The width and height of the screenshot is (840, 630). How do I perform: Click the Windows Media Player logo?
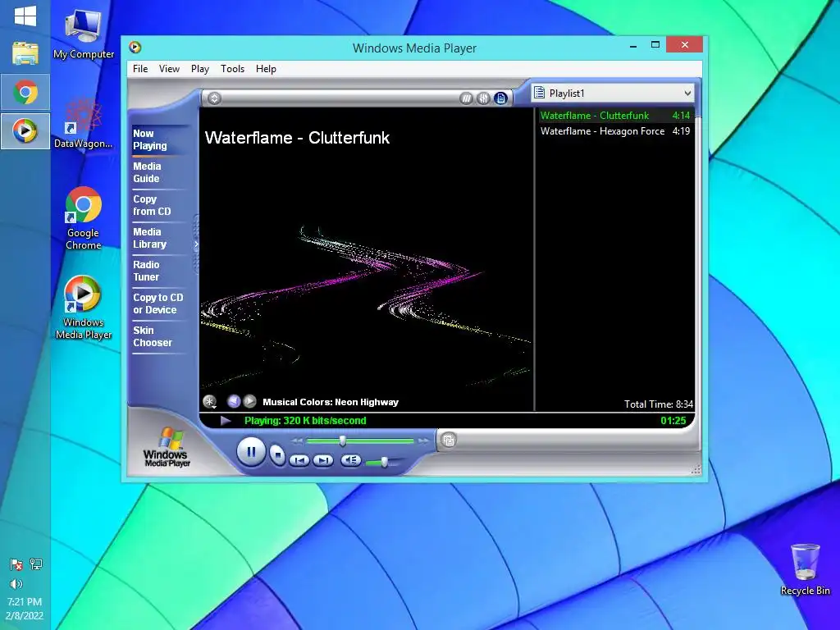coord(167,447)
